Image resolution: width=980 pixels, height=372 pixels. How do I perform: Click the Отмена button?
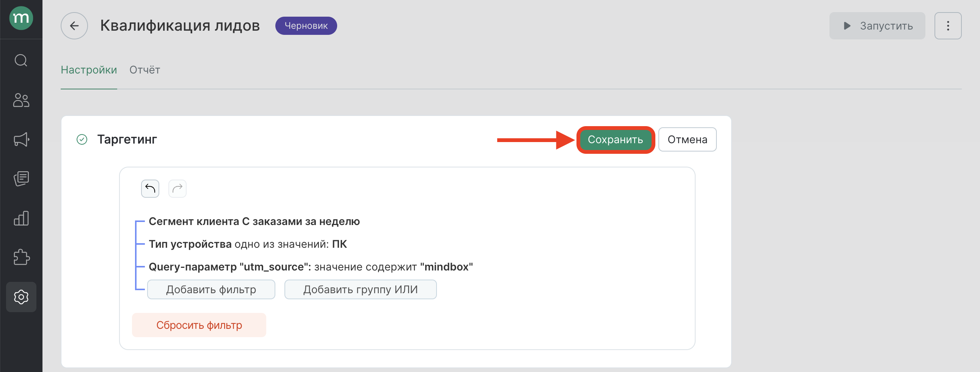pos(687,140)
